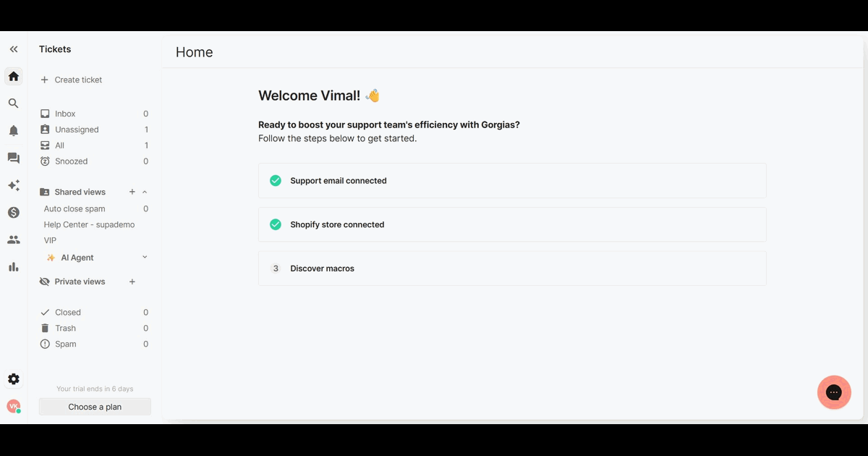This screenshot has width=868, height=456.
Task: Add a new shared view
Action: coord(132,192)
